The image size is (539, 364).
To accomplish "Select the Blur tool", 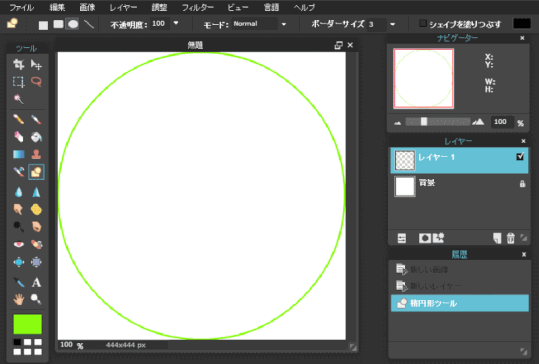I will click(x=19, y=192).
